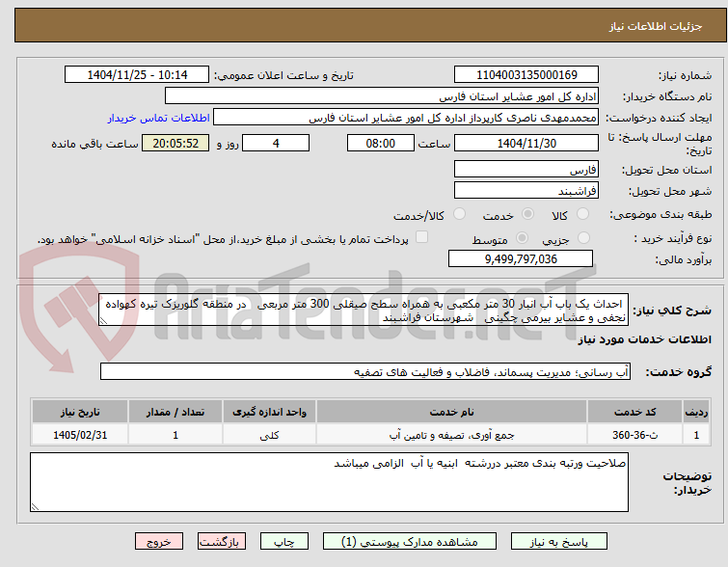
Task: Click the برآورد مالی field 9,499,797,036
Action: click(x=521, y=258)
